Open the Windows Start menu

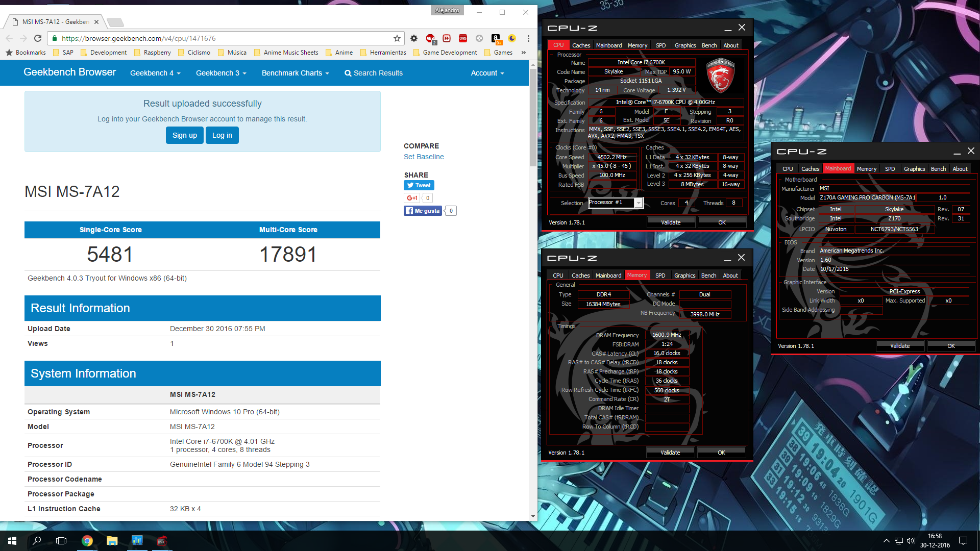point(12,541)
